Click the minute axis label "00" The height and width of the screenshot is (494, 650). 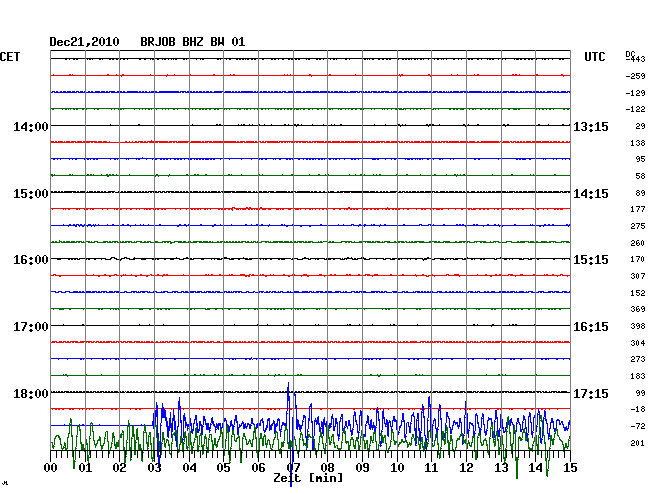pos(51,468)
